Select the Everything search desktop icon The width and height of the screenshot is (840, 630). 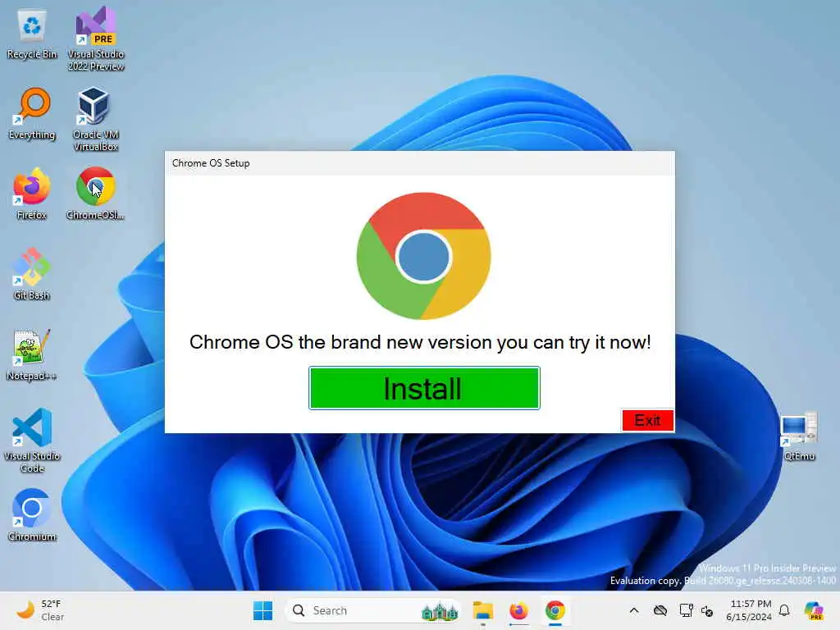[x=32, y=115]
